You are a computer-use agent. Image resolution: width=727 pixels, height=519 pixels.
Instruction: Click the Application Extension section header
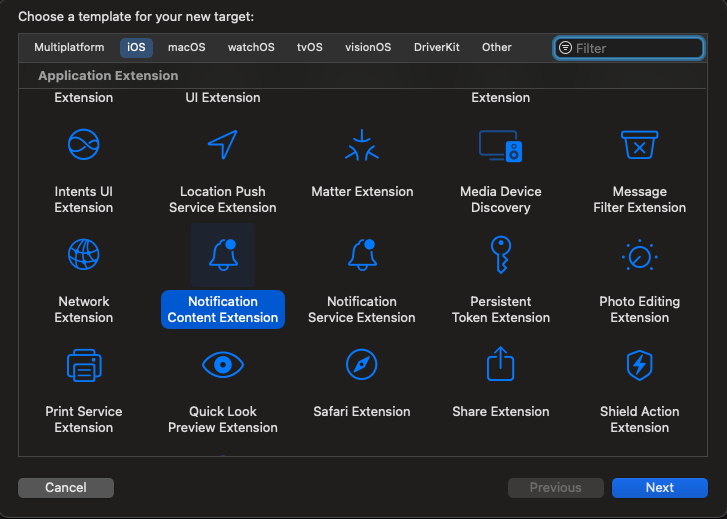(x=108, y=76)
